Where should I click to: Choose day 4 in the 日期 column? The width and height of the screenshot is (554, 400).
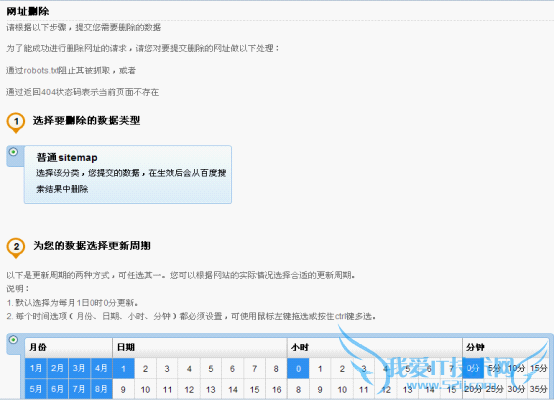click(x=189, y=369)
